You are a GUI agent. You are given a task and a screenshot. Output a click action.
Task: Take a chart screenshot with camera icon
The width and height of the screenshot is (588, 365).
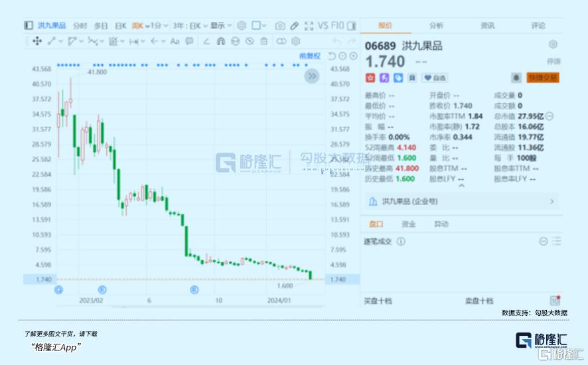click(280, 25)
